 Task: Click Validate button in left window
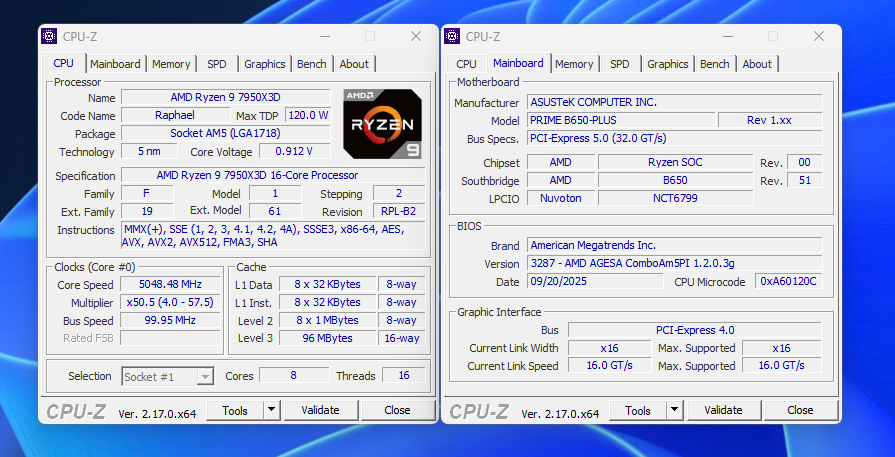[x=321, y=410]
